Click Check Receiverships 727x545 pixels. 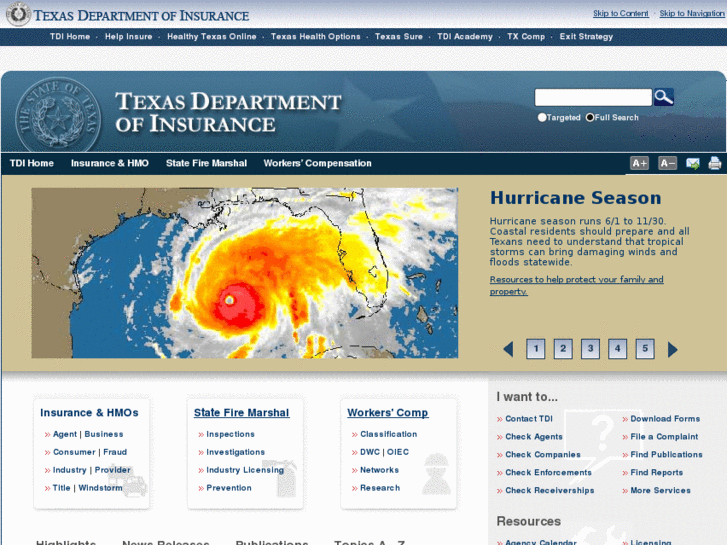549,490
